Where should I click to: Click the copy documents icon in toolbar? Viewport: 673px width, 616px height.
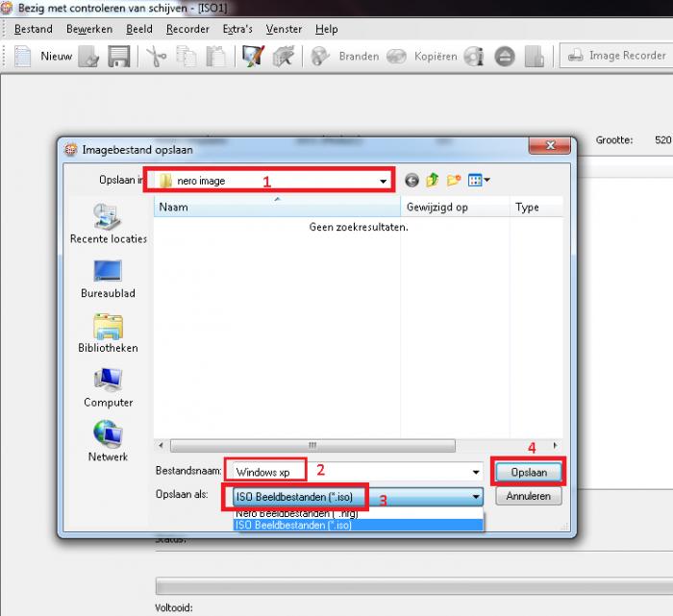[187, 56]
